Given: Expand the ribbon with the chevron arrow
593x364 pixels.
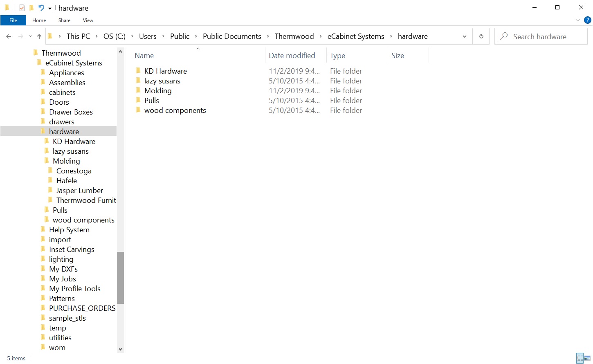Looking at the screenshot, I should click(577, 20).
